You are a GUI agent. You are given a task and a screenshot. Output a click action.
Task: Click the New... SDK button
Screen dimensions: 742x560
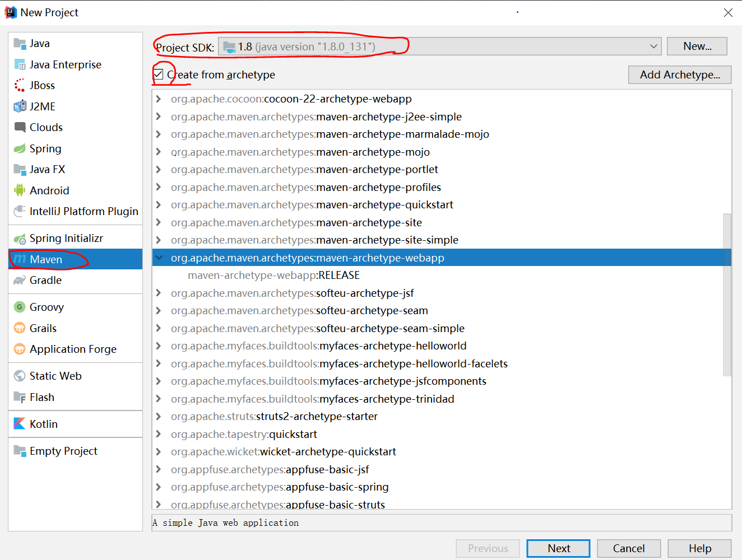697,46
